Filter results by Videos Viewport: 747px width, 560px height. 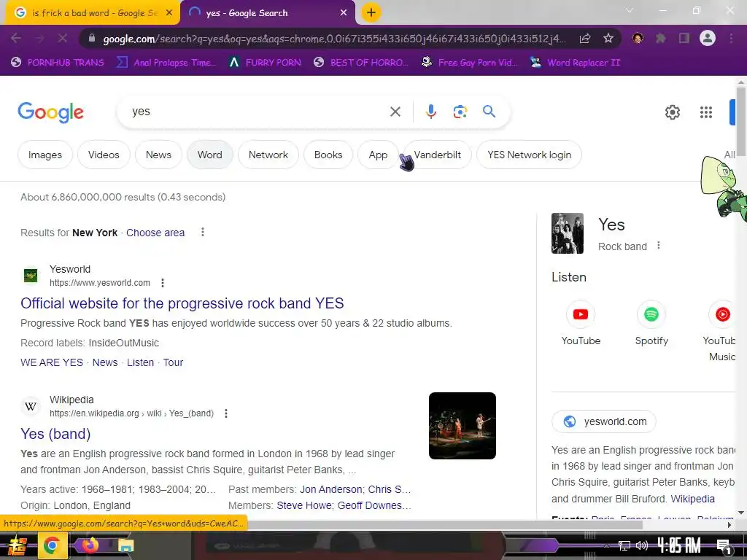(x=104, y=155)
